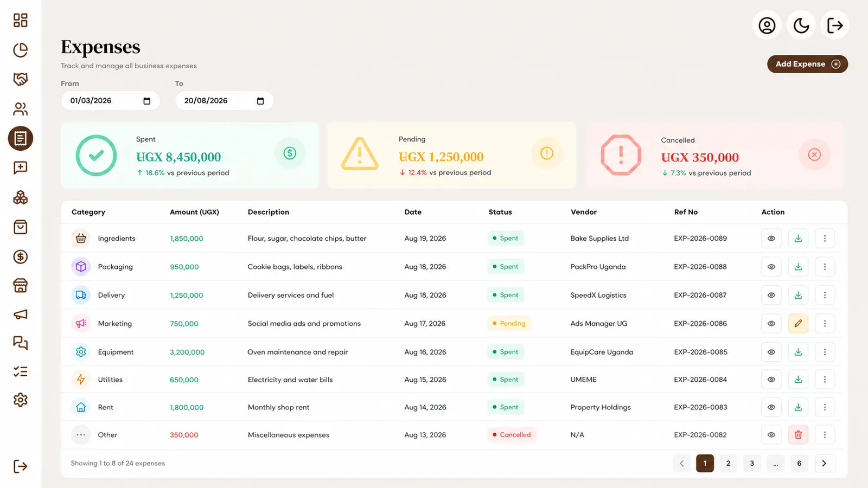
Task: Open the chat bubbles sidebar icon
Action: pos(20,343)
